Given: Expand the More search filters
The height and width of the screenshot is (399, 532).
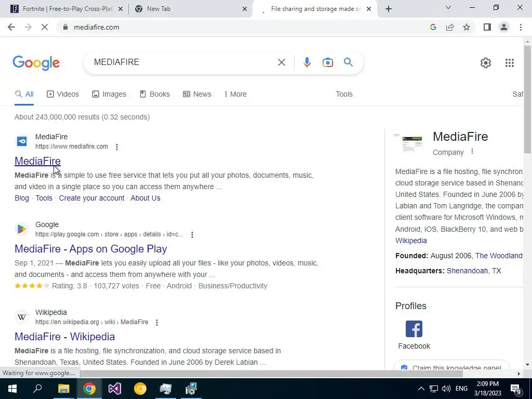Looking at the screenshot, I should click(x=235, y=95).
